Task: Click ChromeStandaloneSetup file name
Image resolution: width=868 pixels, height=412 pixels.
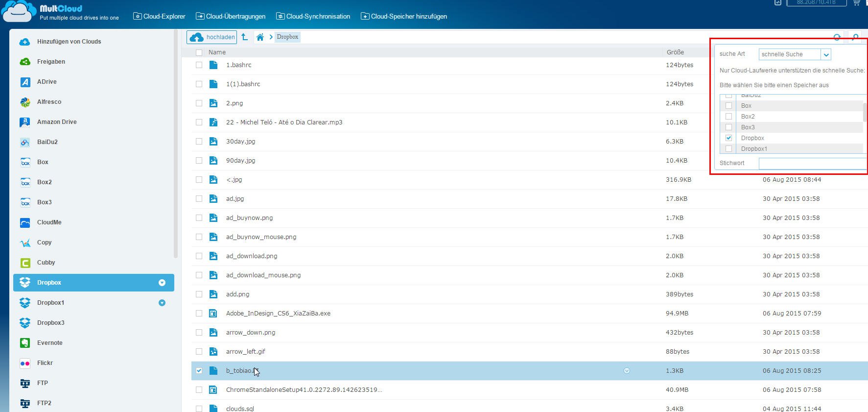Action: pos(304,389)
